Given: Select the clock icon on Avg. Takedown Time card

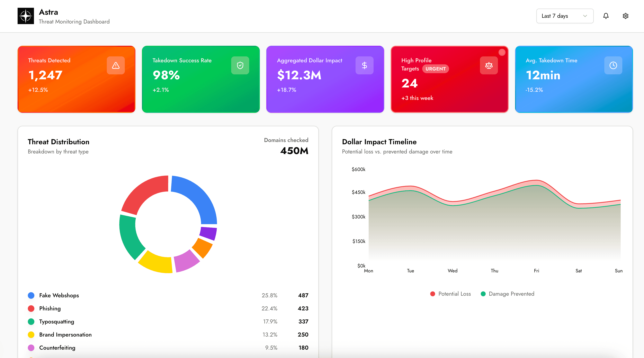Looking at the screenshot, I should (x=613, y=65).
